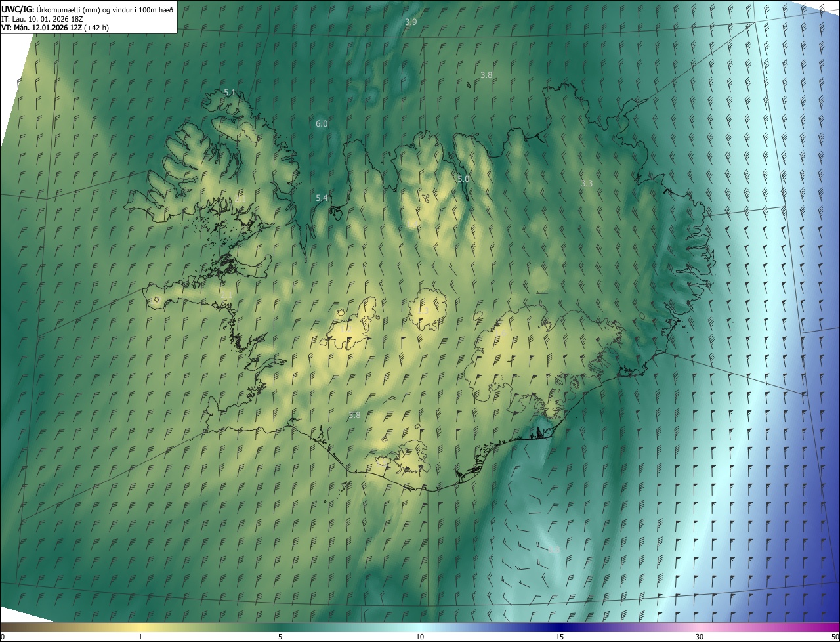Click the '15' tick on the legend scale
Image resolution: width=840 pixels, height=642 pixels.
click(560, 637)
